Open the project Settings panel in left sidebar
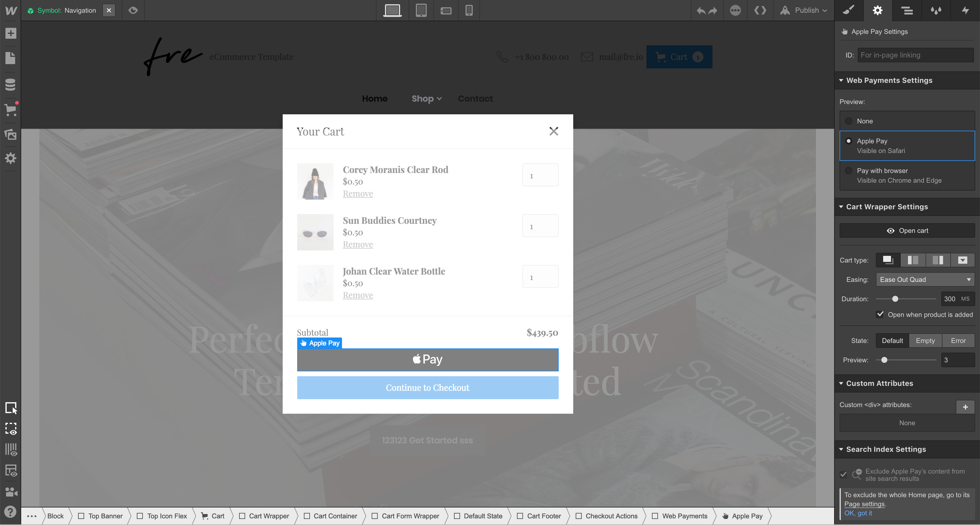The width and height of the screenshot is (980, 525). tap(11, 158)
